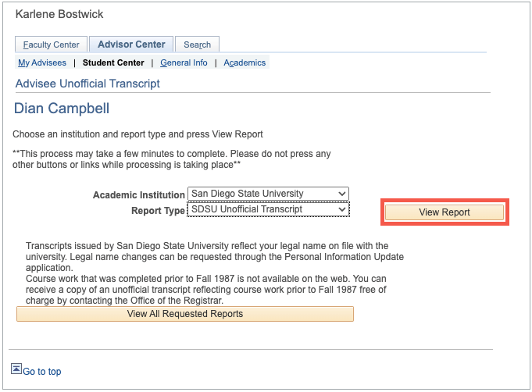532x392 pixels.
Task: Switch to the Faculty Center tab
Action: [51, 45]
